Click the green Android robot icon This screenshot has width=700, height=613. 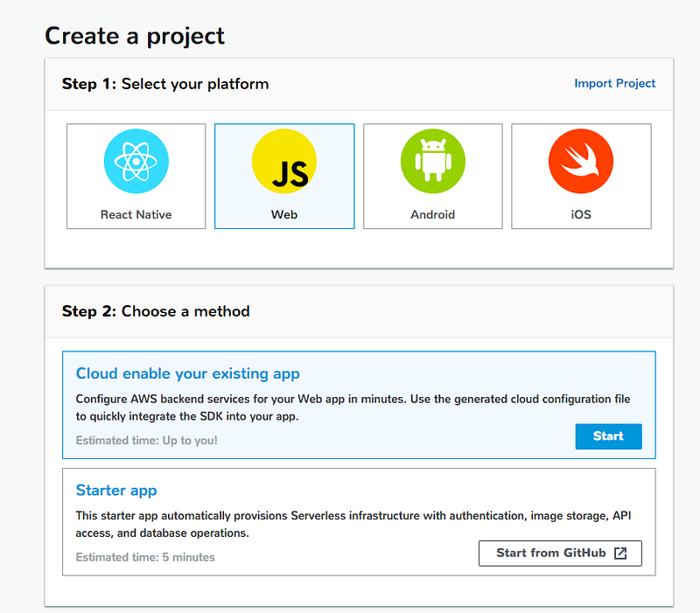[x=433, y=161]
